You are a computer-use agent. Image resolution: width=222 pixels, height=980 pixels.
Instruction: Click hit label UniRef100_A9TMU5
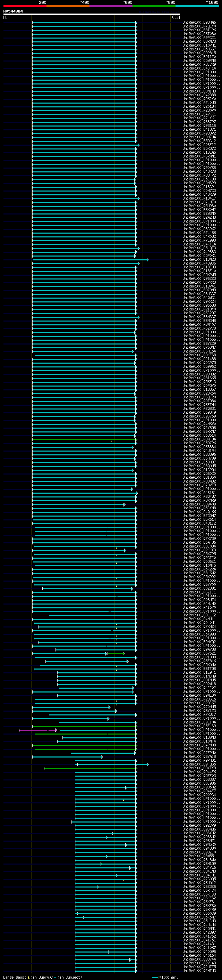[199, 680]
